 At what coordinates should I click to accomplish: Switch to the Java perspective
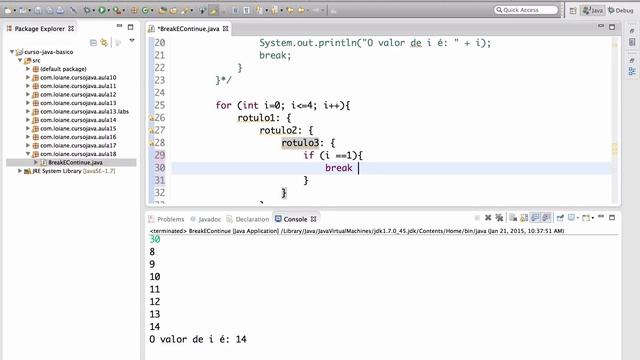click(593, 11)
